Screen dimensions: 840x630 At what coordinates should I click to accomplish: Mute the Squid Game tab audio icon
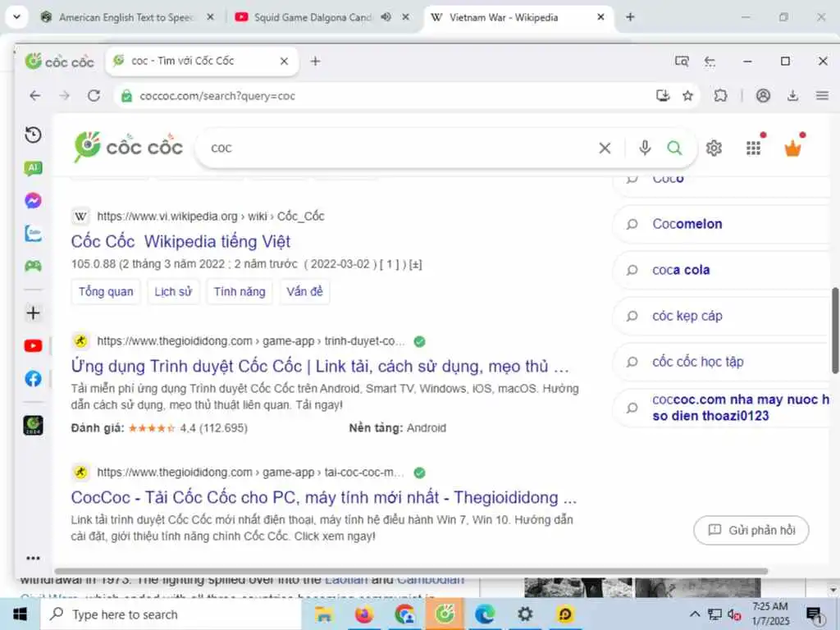pos(386,17)
